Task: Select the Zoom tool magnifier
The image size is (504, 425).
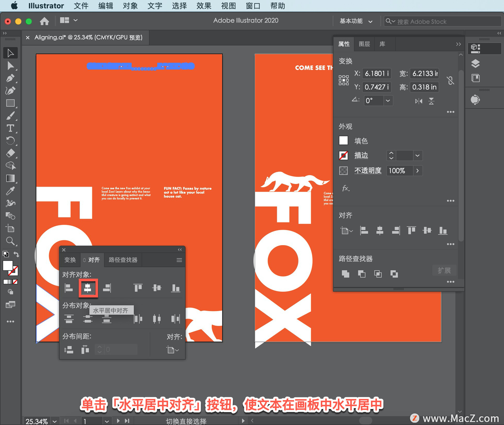Action: point(10,241)
